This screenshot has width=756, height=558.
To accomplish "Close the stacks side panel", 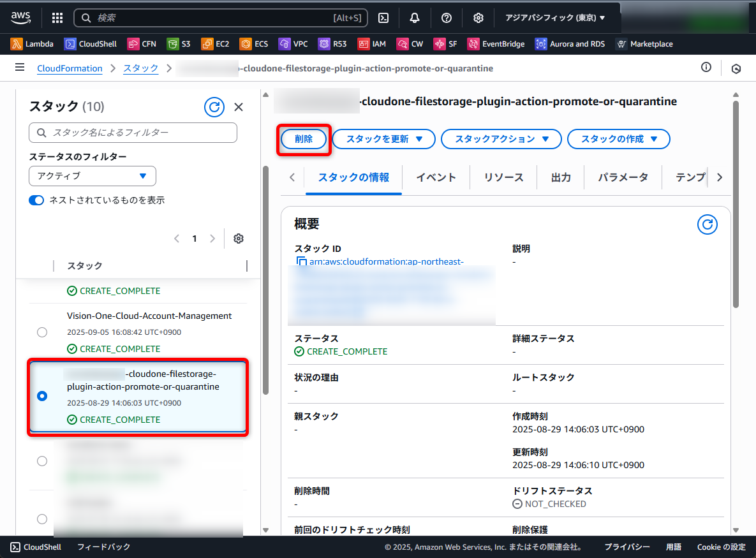I will (x=239, y=107).
